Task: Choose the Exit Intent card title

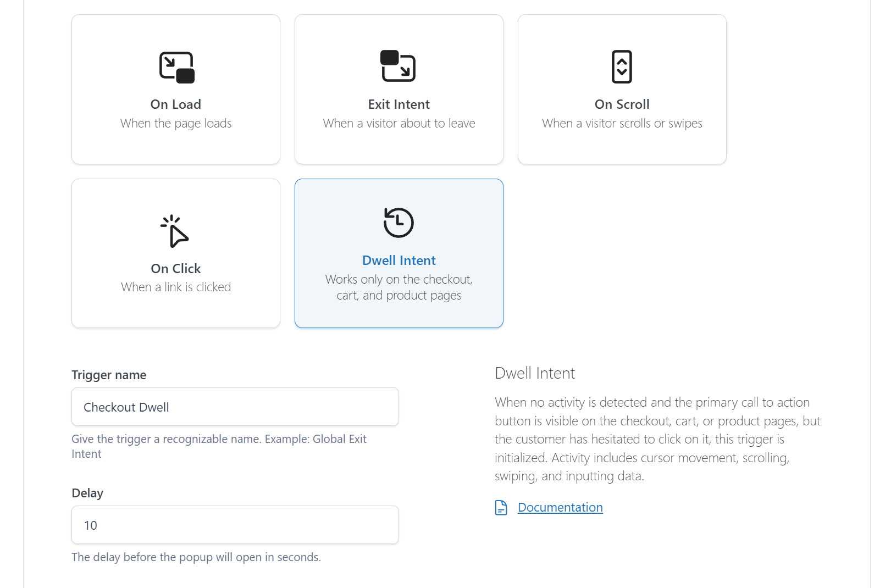Action: 399,104
